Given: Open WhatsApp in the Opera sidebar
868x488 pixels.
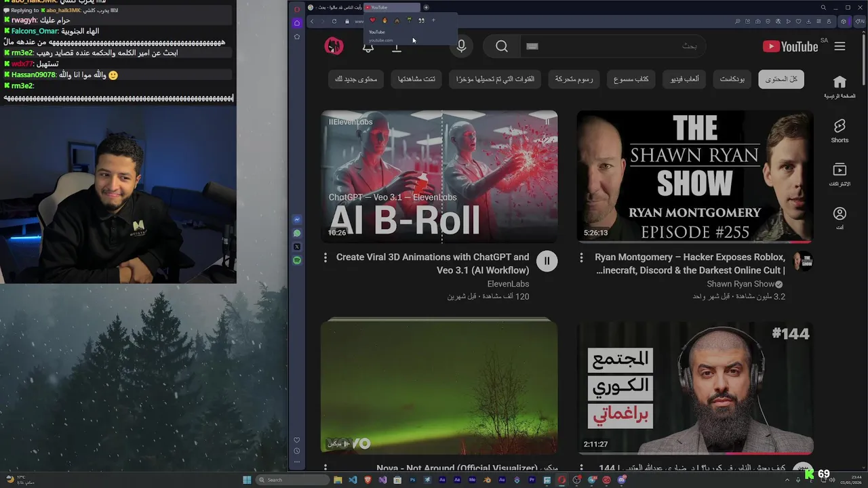Looking at the screenshot, I should point(297,233).
